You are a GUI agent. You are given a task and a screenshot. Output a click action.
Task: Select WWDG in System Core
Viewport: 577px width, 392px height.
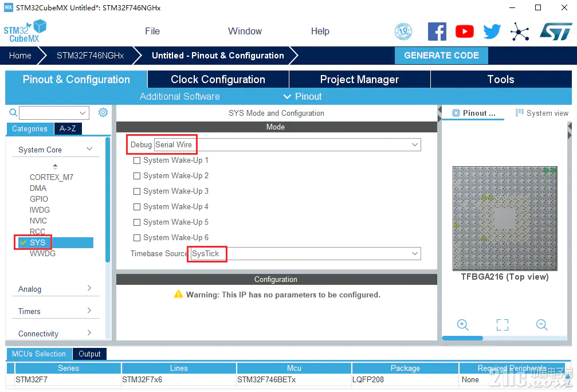pos(42,253)
